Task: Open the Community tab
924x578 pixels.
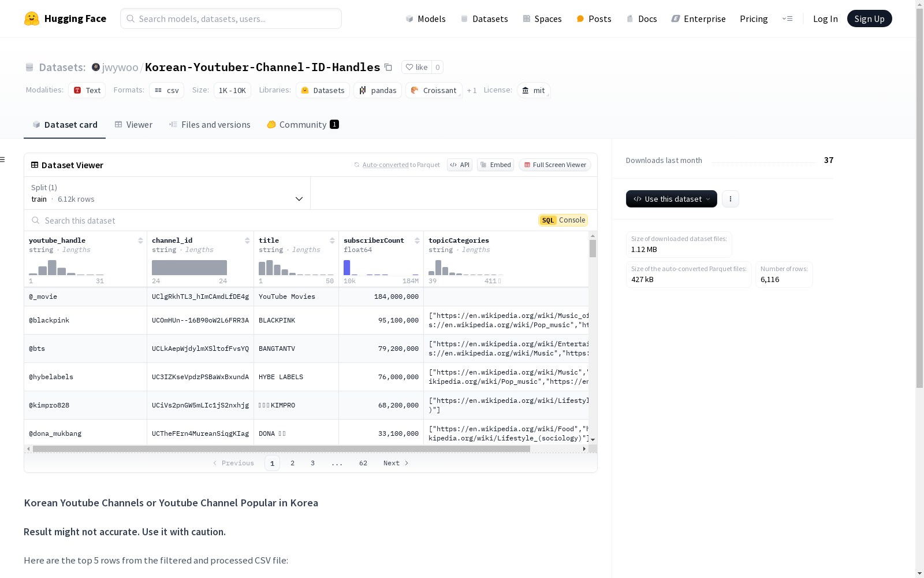Action: click(x=303, y=124)
